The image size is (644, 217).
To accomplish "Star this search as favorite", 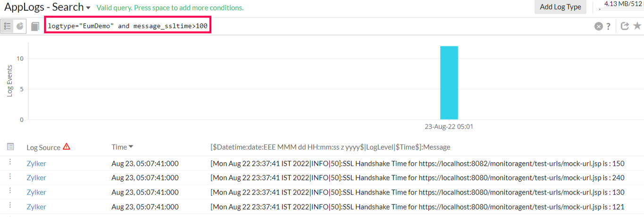I will coord(637,26).
